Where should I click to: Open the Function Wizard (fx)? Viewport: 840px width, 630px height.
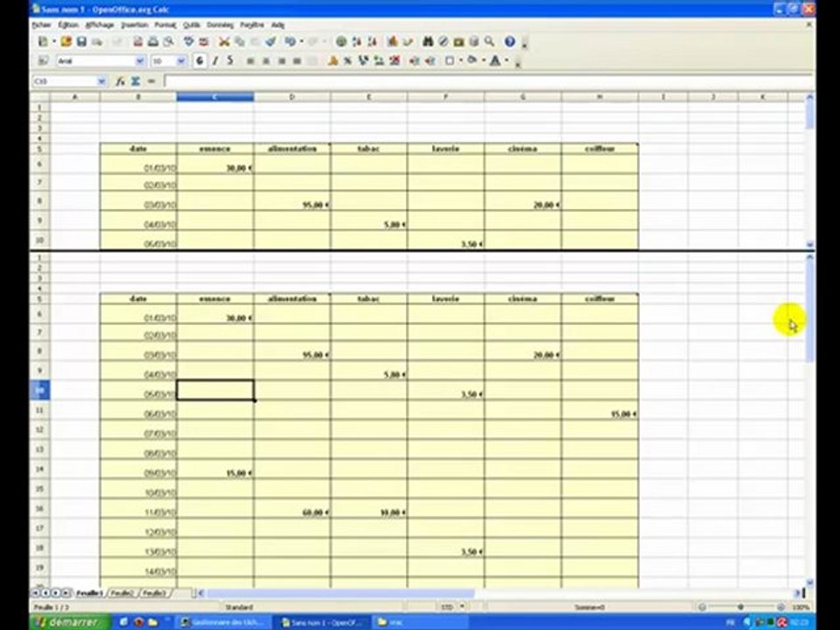pos(120,81)
